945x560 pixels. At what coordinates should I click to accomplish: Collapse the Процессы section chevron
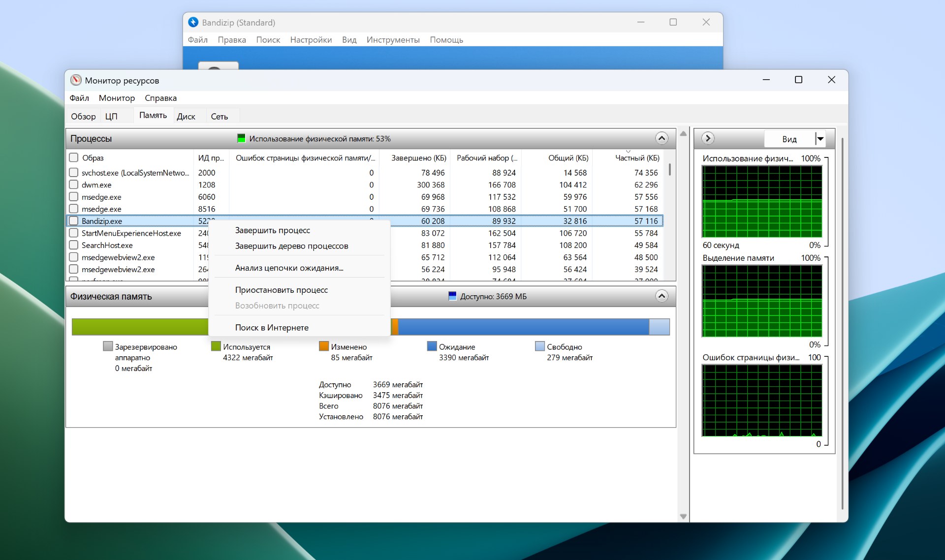point(661,138)
